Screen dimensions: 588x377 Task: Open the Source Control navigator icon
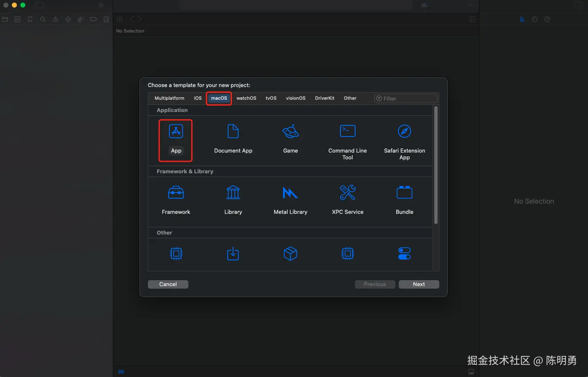[x=17, y=19]
